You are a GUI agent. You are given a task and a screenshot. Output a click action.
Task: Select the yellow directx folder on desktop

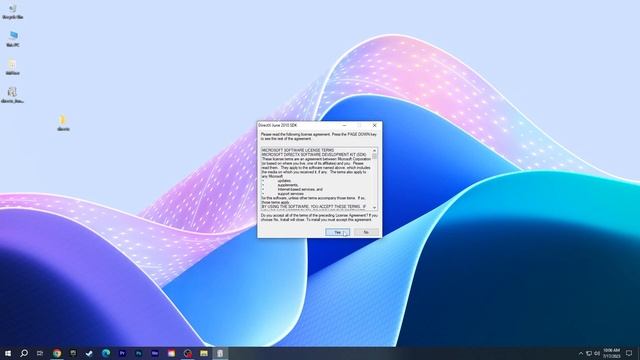tap(63, 123)
